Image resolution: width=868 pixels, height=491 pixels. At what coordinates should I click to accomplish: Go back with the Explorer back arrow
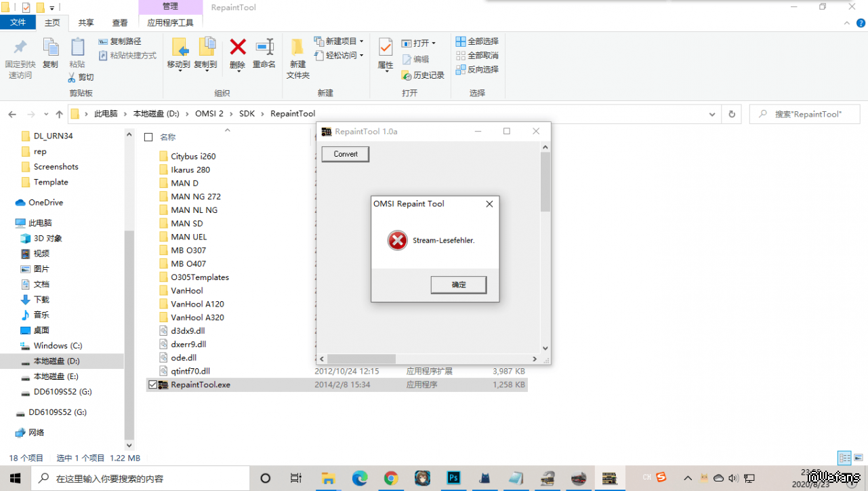[x=13, y=114]
